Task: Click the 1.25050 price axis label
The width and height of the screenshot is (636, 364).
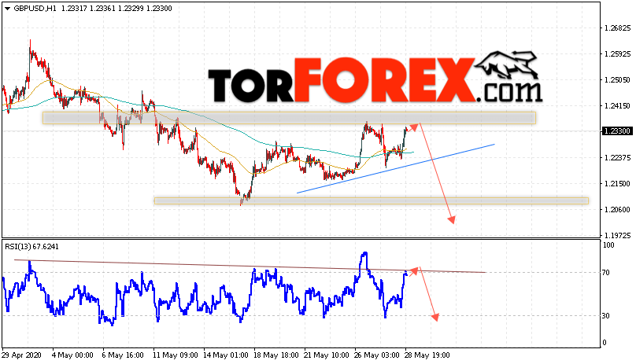Action: click(x=617, y=80)
